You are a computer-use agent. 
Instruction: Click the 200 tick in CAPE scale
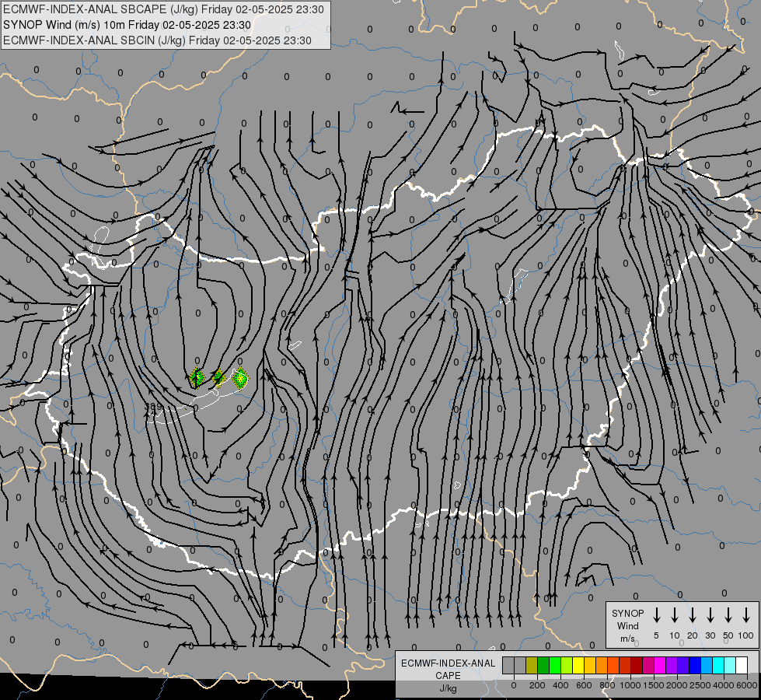[537, 685]
